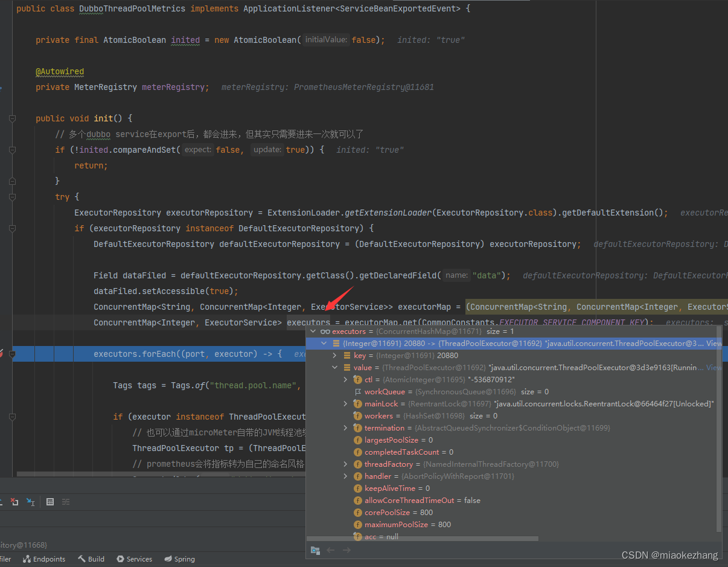Viewport: 728px width, 567px height.
Task: Fold the if compareAndSet block in gutter
Action: pyautogui.click(x=12, y=150)
